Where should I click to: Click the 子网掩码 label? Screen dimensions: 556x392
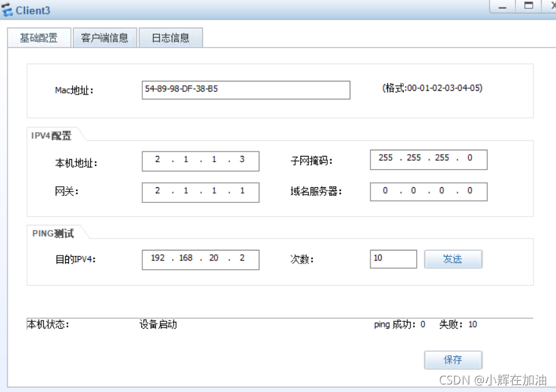click(312, 161)
